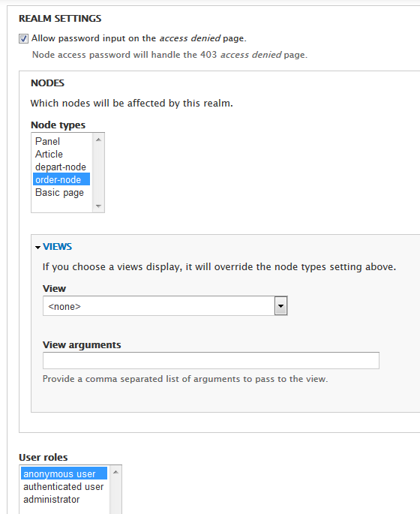This screenshot has height=514, width=420.
Task: Select Panel in Node types list
Action: [x=61, y=141]
